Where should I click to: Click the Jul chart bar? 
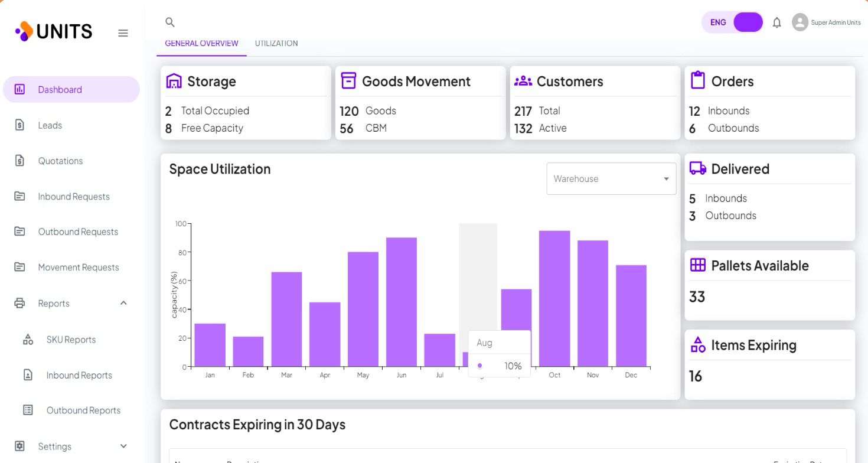[x=440, y=350]
